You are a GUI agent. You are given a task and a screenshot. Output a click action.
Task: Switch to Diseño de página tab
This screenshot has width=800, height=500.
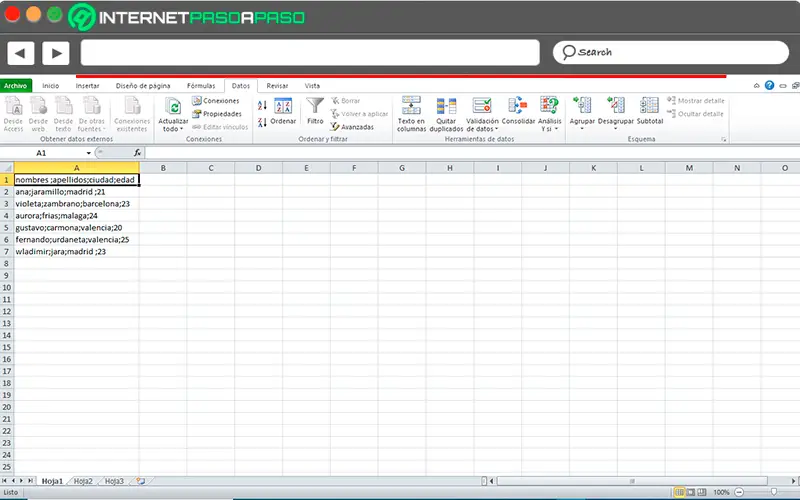143,86
